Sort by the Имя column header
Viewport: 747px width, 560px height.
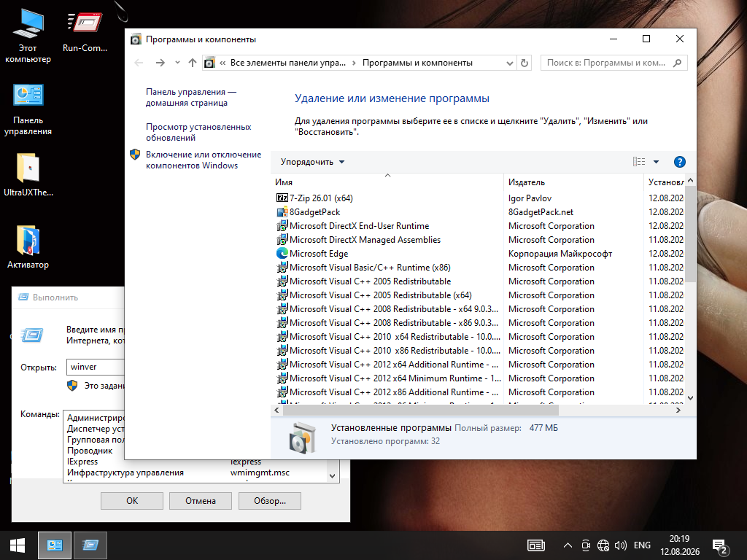tap(387, 182)
